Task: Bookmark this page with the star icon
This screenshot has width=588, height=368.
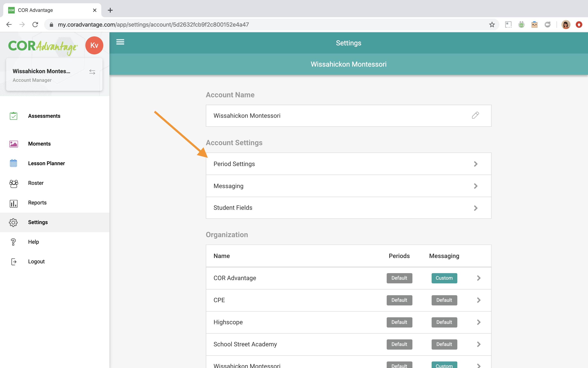Action: click(492, 25)
